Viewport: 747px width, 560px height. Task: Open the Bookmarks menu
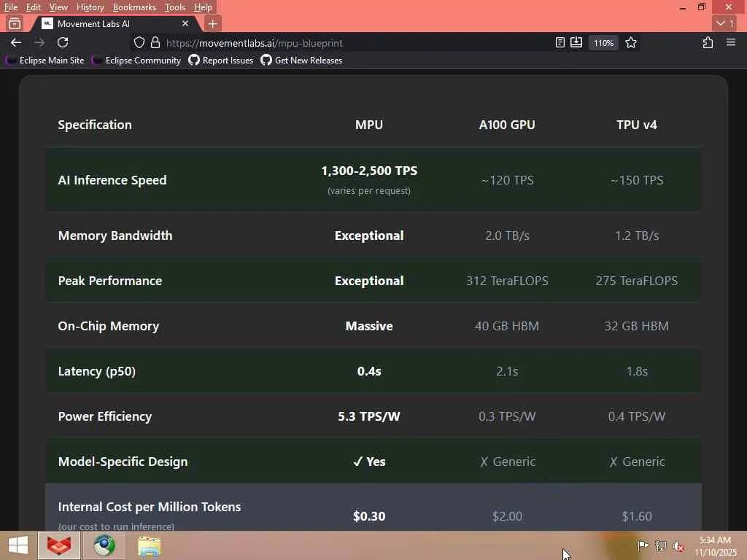(134, 7)
